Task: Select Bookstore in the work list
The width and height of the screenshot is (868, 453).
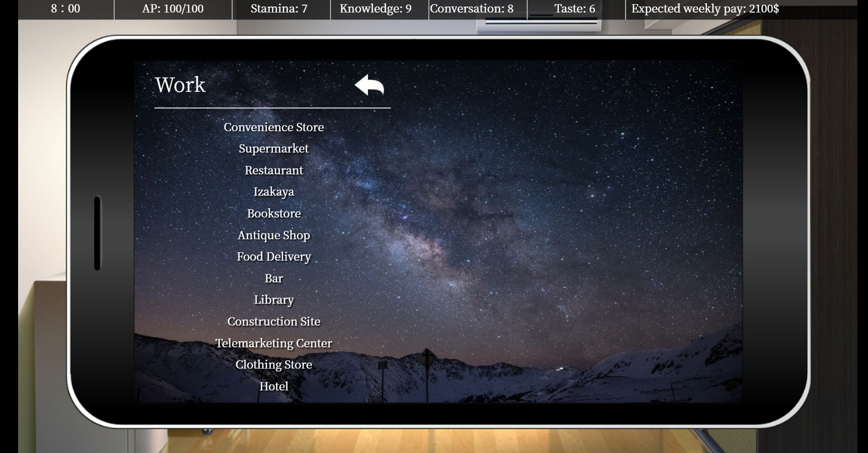Action: (273, 214)
